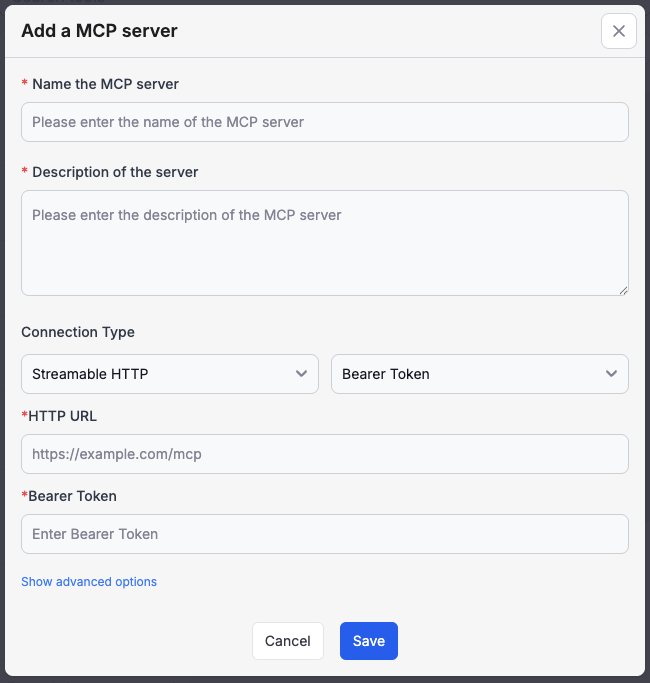Click the "Bearer Token" label above the token input
The width and height of the screenshot is (650, 683).
73,496
